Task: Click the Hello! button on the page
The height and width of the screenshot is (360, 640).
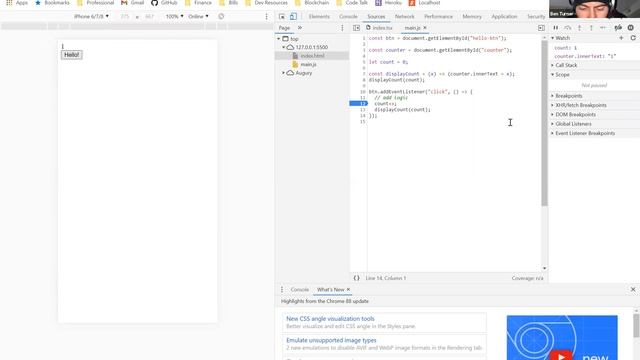Action: 72,55
